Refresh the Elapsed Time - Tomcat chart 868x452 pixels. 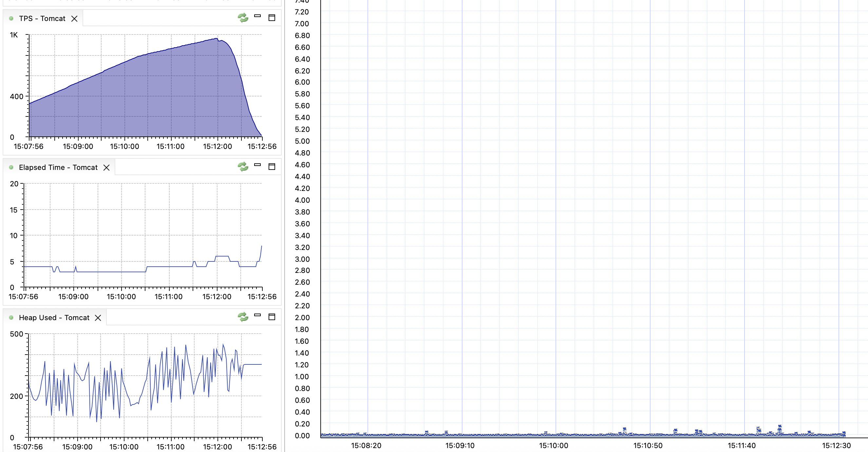coord(243,167)
